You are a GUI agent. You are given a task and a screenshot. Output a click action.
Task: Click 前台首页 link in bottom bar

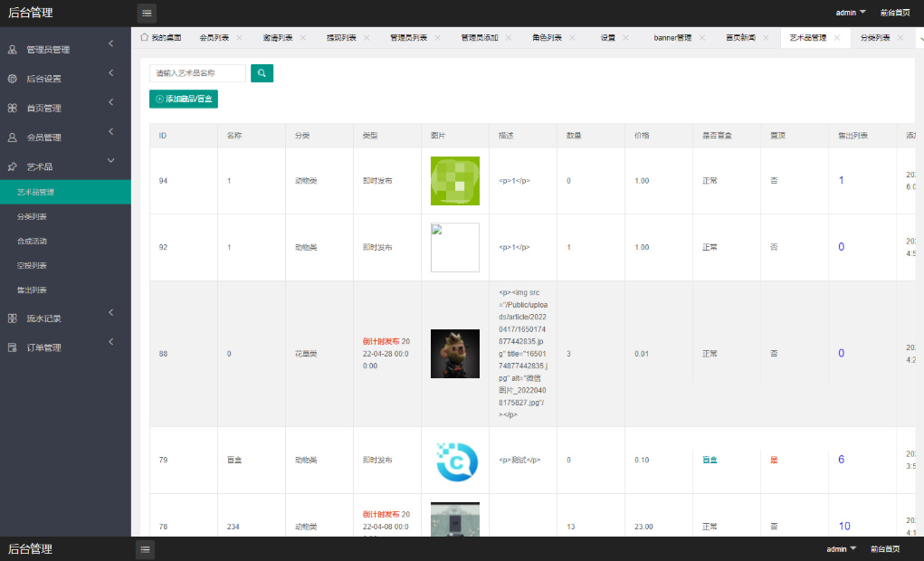pos(885,549)
